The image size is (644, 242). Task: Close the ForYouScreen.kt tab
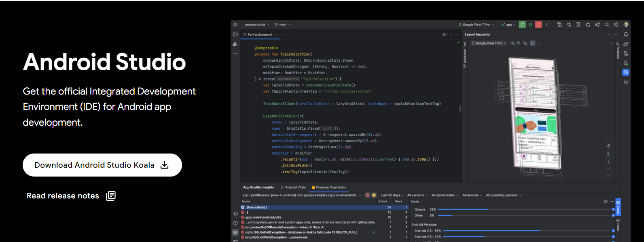pos(276,35)
